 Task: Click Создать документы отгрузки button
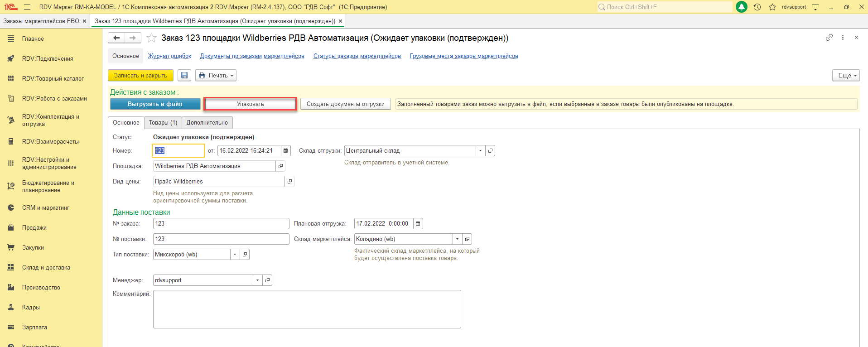pyautogui.click(x=346, y=104)
